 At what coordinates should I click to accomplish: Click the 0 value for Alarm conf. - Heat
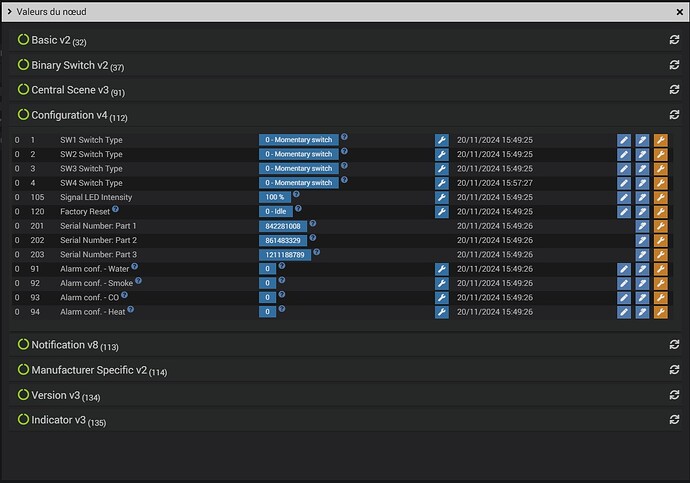point(268,312)
